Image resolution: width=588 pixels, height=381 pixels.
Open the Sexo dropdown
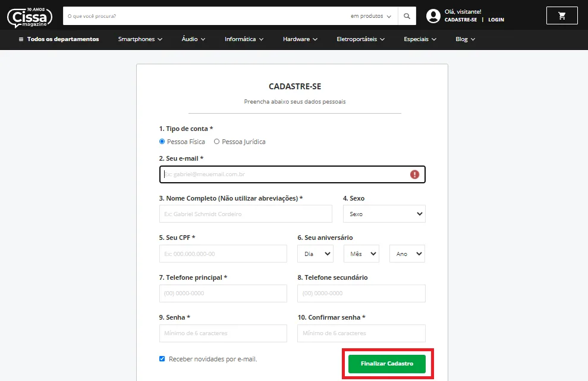pos(384,214)
